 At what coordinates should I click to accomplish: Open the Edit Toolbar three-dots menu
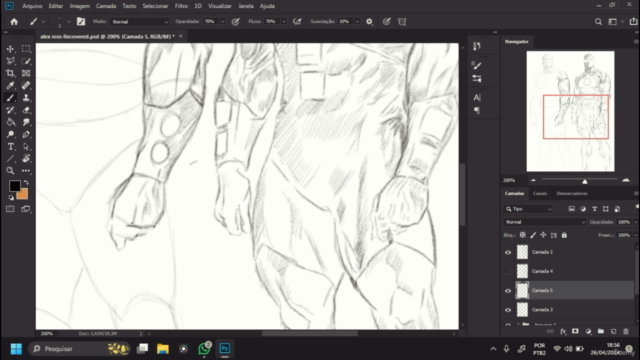[26, 171]
